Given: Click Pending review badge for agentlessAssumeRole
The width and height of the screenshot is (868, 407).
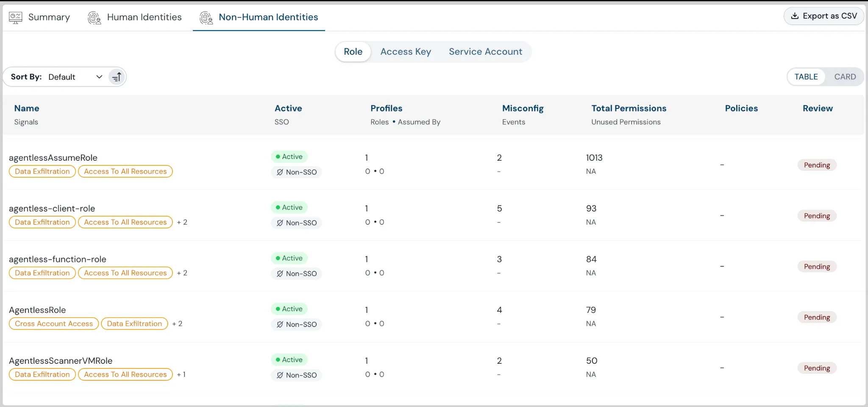Looking at the screenshot, I should click(x=817, y=165).
